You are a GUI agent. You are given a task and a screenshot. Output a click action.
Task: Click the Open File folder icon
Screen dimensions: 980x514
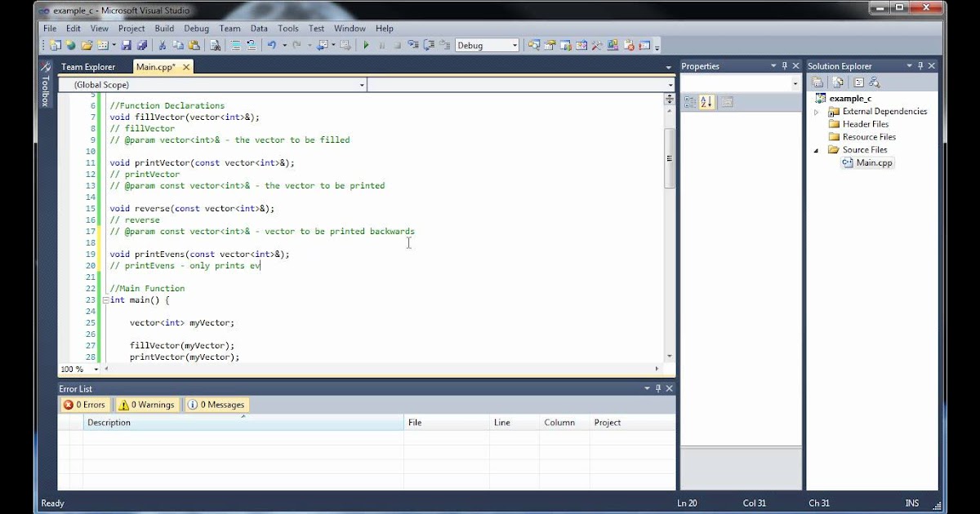[x=87, y=46]
